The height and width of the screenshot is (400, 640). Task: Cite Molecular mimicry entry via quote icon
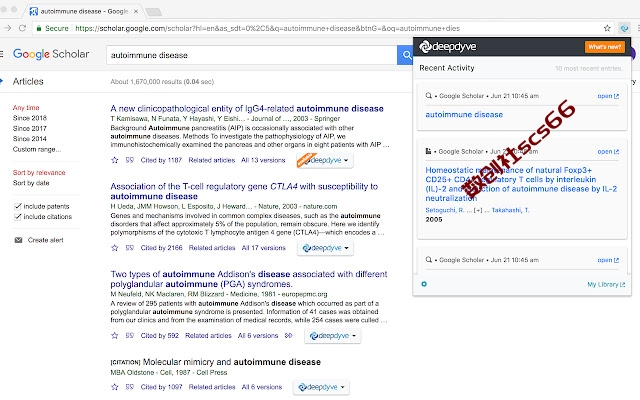[x=129, y=387]
